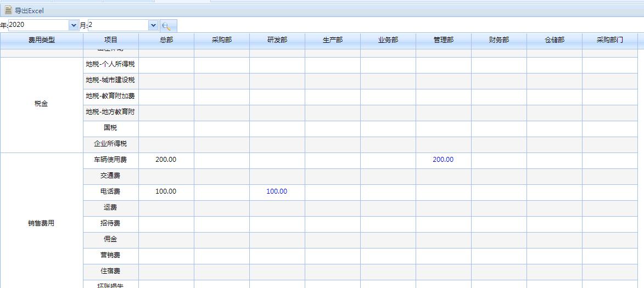This screenshot has width=644, height=288.
Task: Select the 地税-教育附加费 row item
Action: [111, 97]
